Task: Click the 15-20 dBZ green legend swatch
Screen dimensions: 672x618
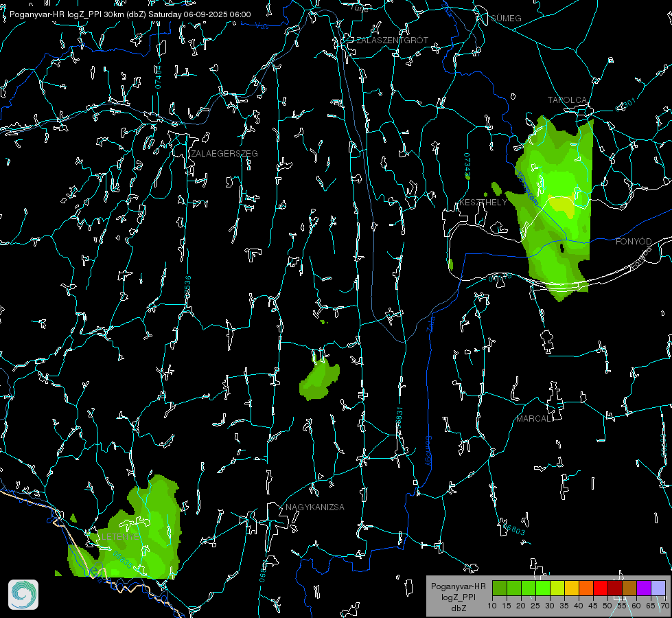Action: click(514, 588)
